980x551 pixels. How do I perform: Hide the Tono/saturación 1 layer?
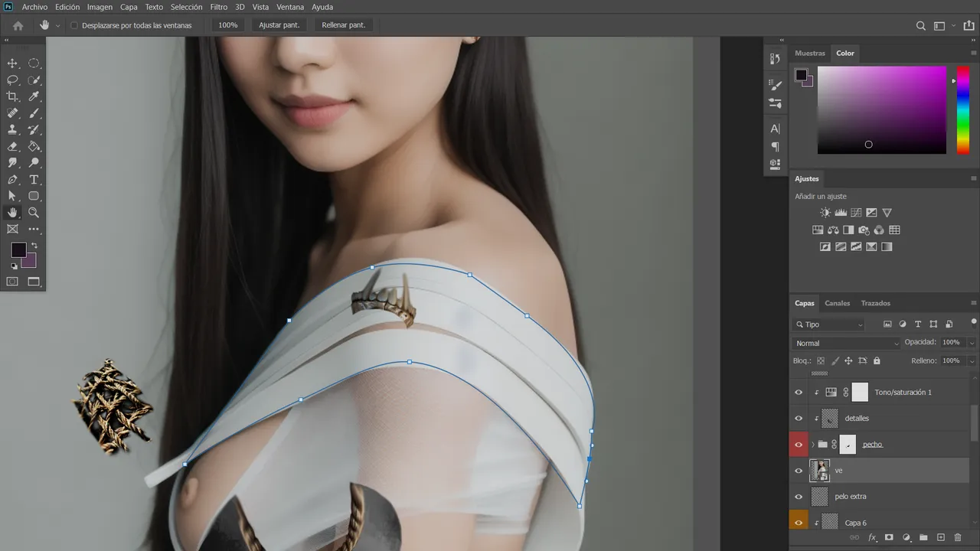click(799, 393)
